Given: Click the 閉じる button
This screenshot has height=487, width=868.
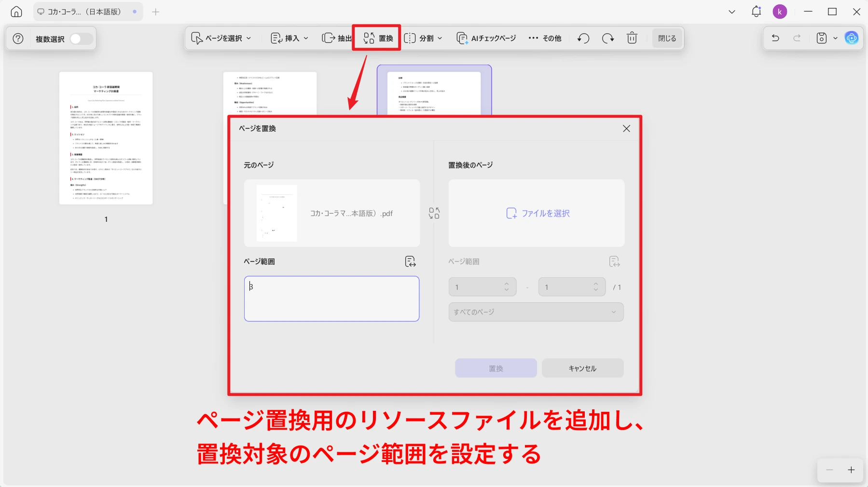Looking at the screenshot, I should click(x=667, y=38).
